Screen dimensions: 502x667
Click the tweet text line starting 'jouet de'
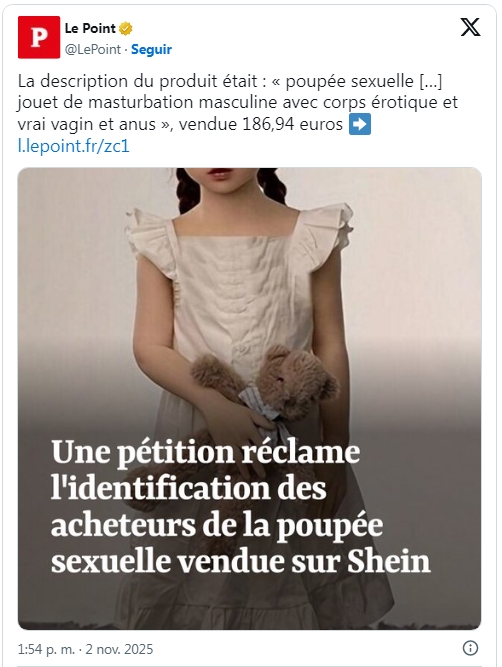(x=238, y=103)
